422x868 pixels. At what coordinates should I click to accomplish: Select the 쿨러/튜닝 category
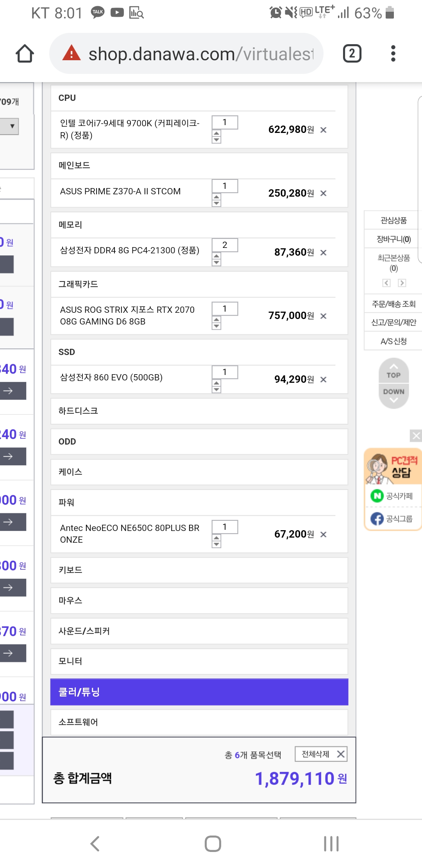[x=199, y=692]
